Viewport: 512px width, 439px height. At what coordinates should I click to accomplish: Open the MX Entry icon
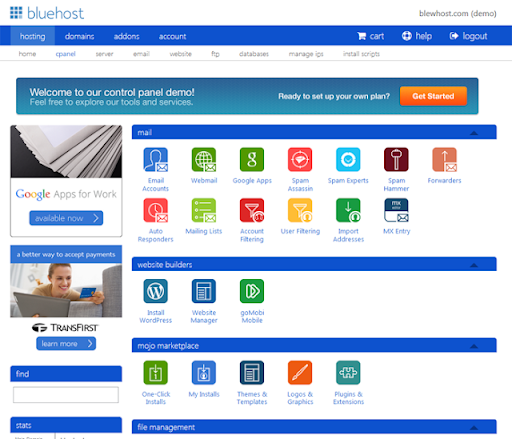pyautogui.click(x=396, y=210)
